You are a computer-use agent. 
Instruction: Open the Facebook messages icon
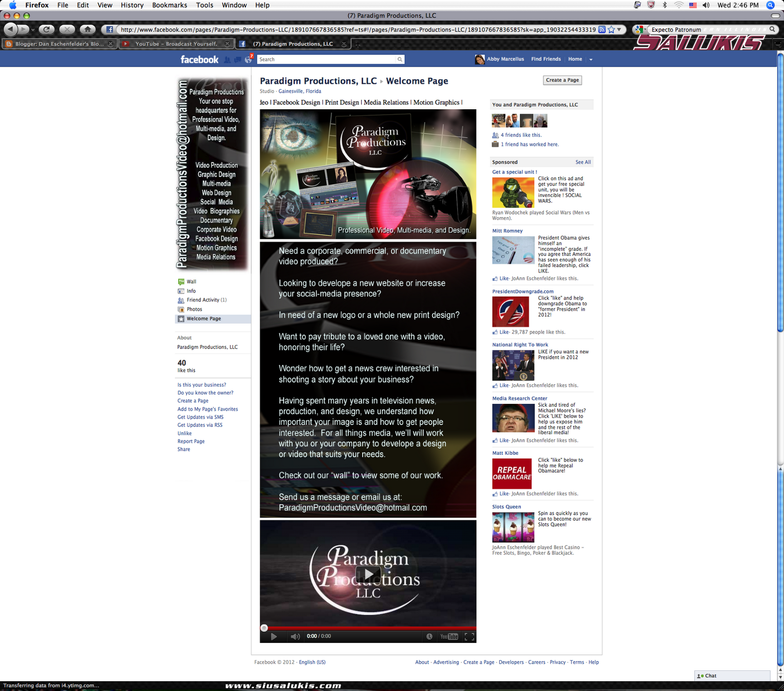pyautogui.click(x=238, y=60)
